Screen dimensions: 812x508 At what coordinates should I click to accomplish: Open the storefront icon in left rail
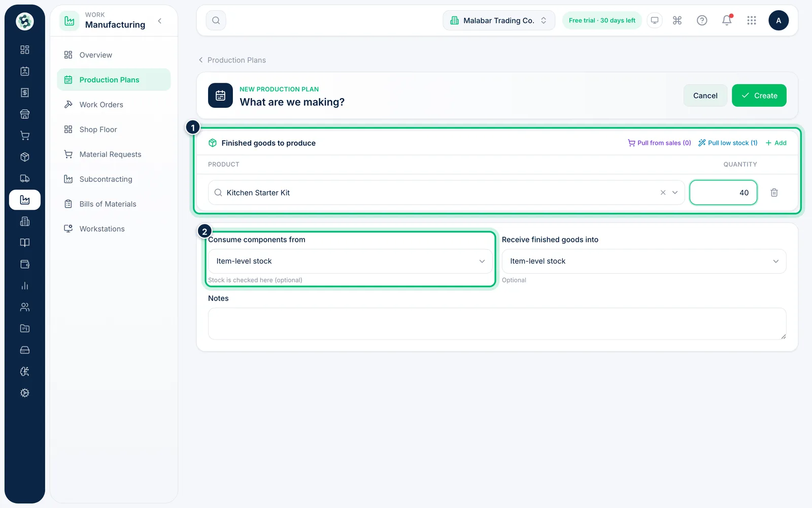(x=24, y=114)
